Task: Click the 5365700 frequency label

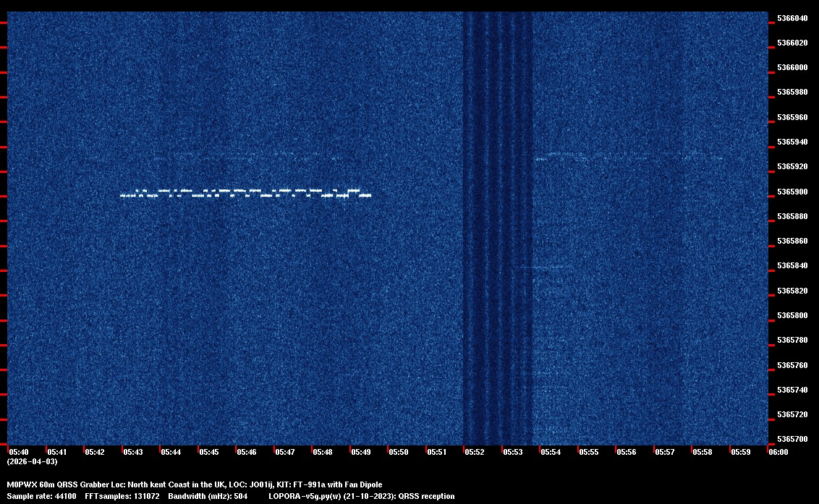Action: coord(792,439)
